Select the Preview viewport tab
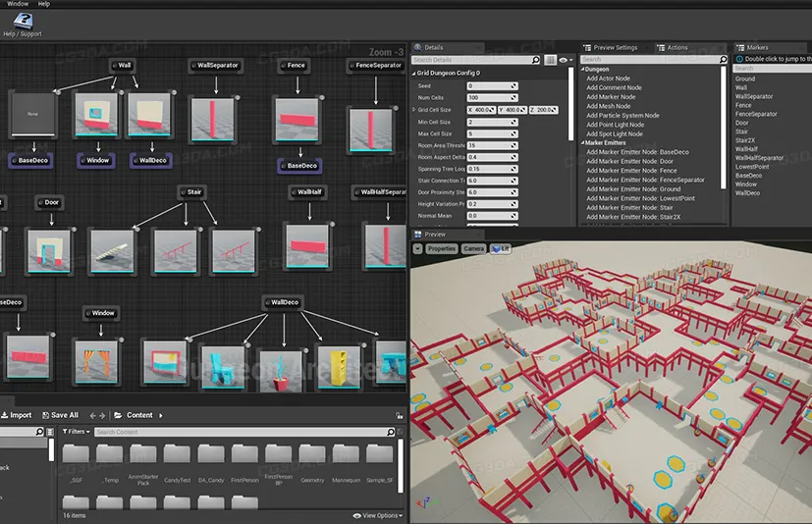Image resolution: width=812 pixels, height=524 pixels. (435, 235)
